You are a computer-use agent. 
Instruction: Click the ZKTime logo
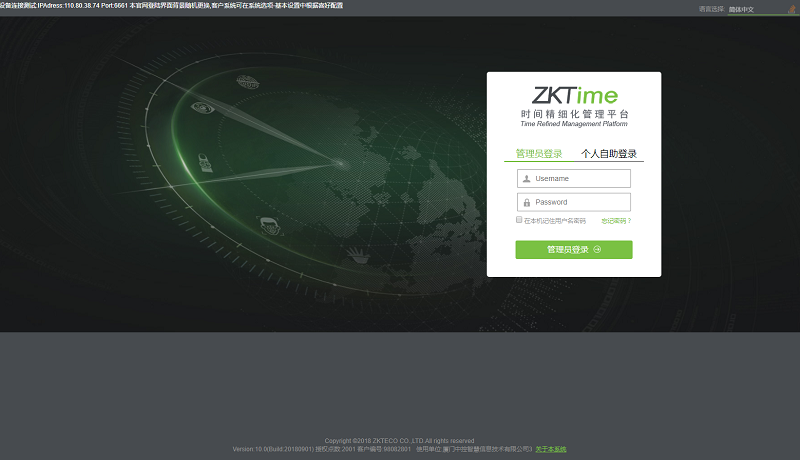tap(574, 95)
